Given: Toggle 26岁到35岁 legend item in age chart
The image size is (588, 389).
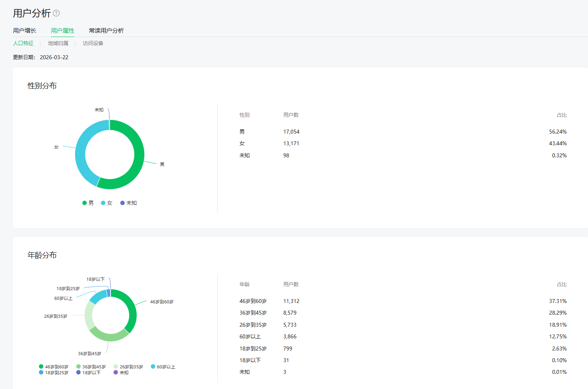Looking at the screenshot, I should coord(128,367).
